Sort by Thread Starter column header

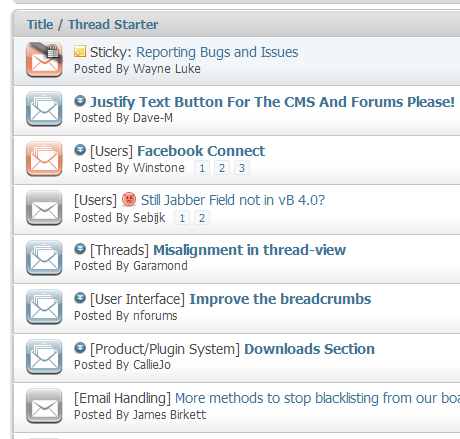(x=113, y=24)
